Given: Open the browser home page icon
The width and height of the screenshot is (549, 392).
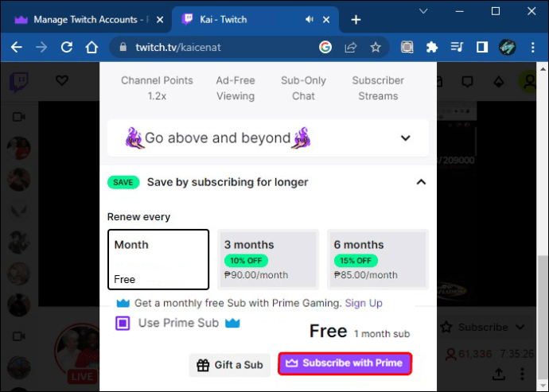Looking at the screenshot, I should 91,47.
